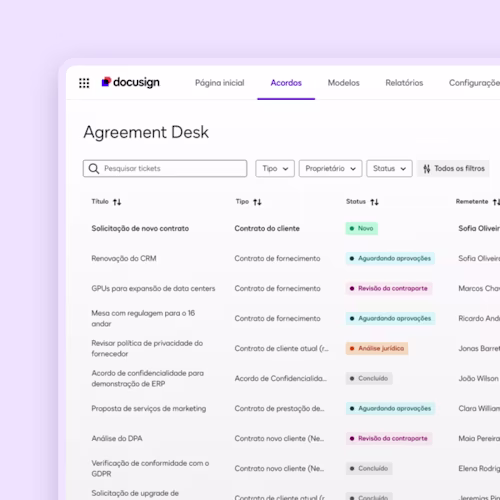500x500 pixels.
Task: Click sender João Wilson
Action: coord(478,379)
